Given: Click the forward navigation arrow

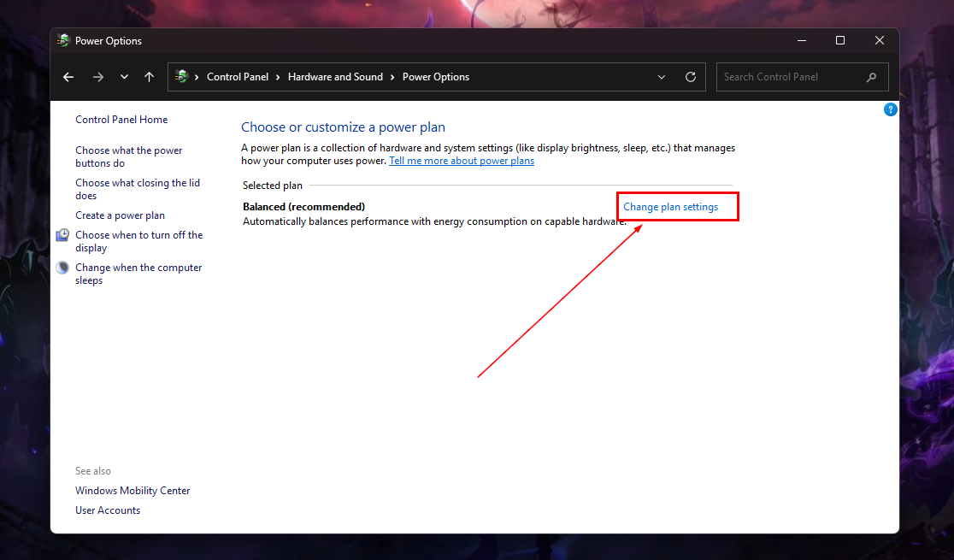Looking at the screenshot, I should 97,76.
